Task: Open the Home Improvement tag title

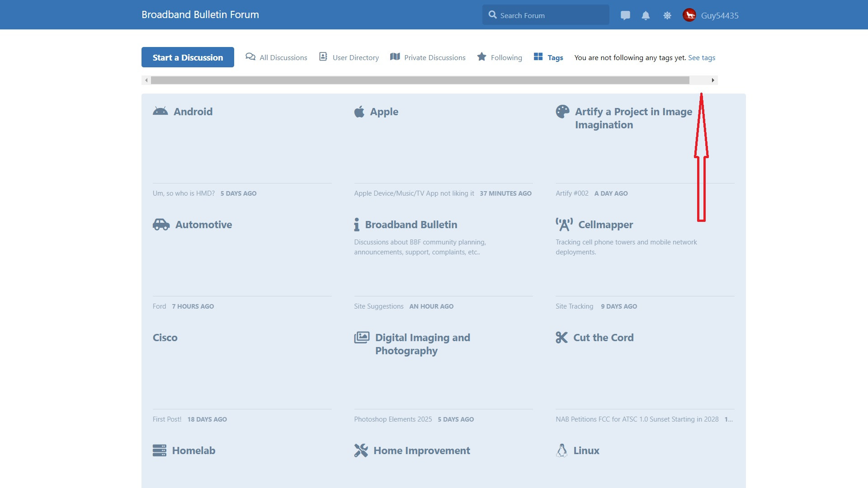Action: (422, 450)
